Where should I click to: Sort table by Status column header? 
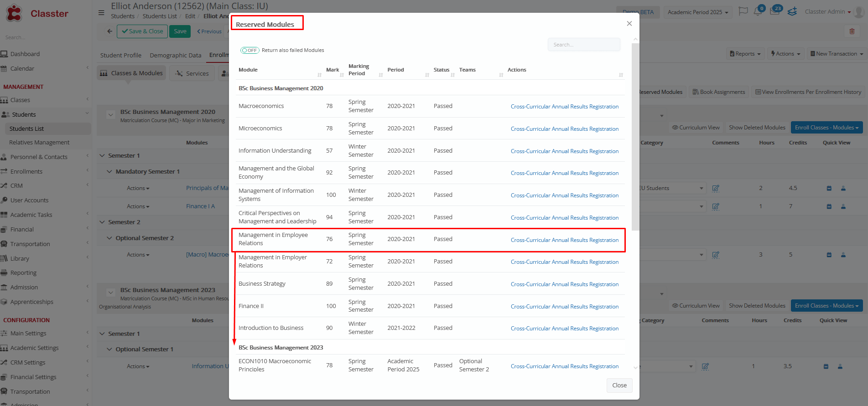coord(441,70)
